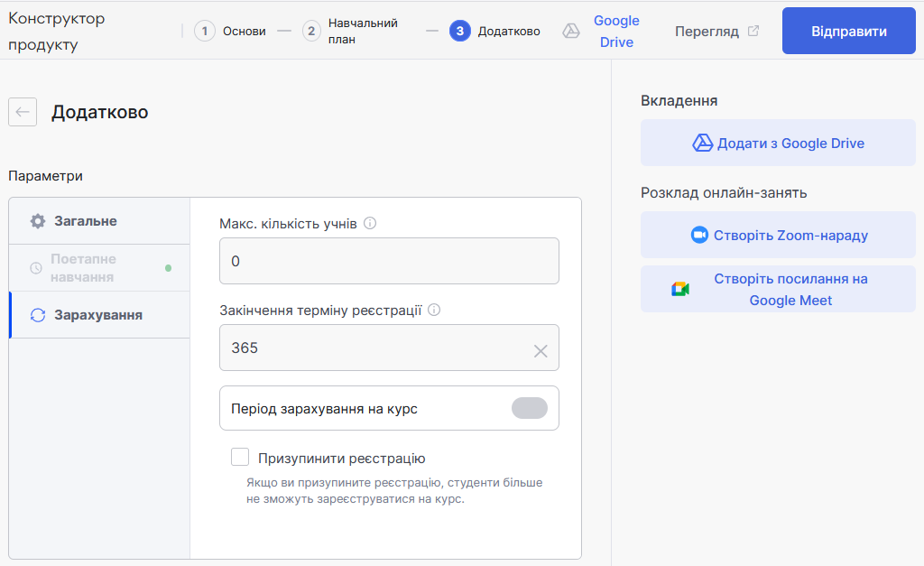Screen dimensions: 924x566
Task: Click the refresh icon in Зарахування tab
Action: [x=37, y=315]
